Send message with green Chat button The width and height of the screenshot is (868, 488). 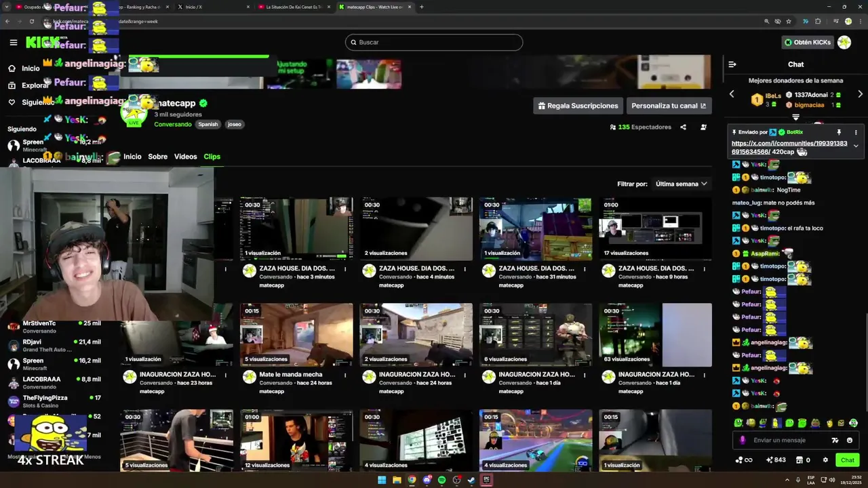coord(848,460)
